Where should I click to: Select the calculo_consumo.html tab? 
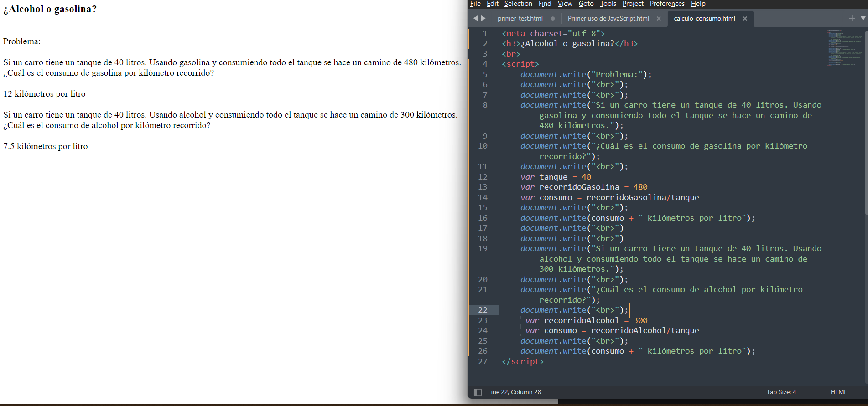point(704,18)
